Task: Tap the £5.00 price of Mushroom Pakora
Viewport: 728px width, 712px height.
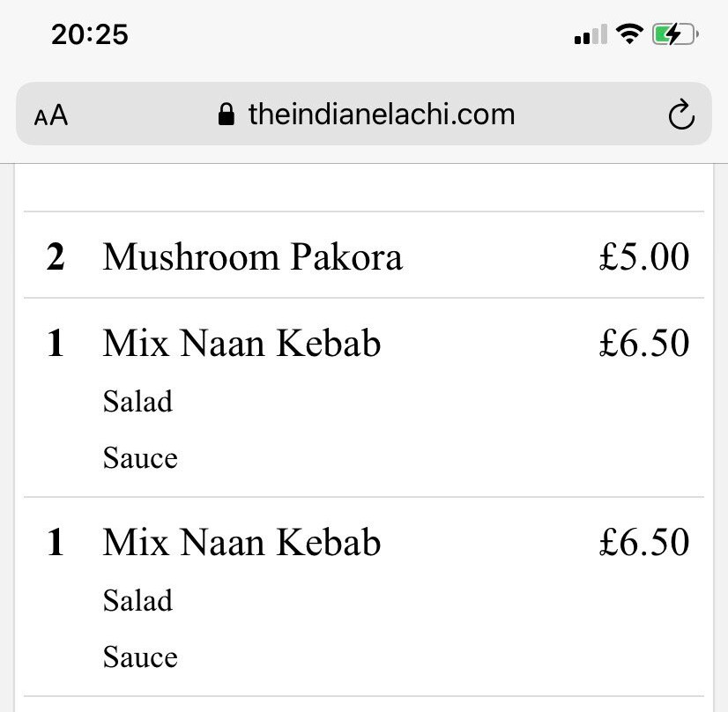Action: [x=644, y=256]
